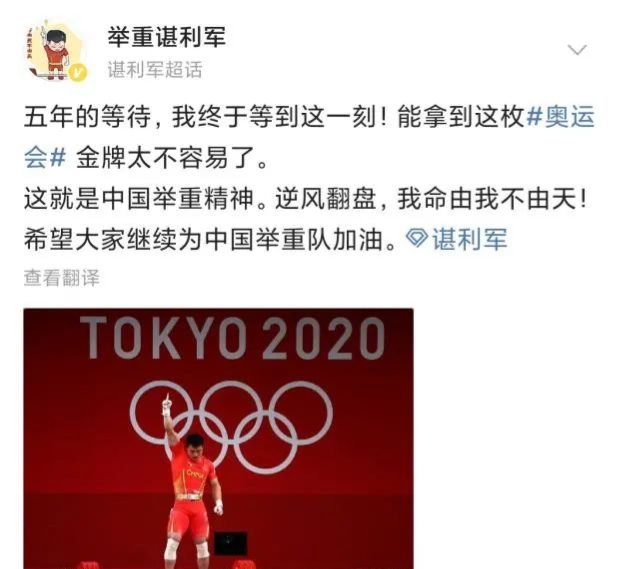
Task: Click the text 金牌太不容易了
Action: (166, 158)
